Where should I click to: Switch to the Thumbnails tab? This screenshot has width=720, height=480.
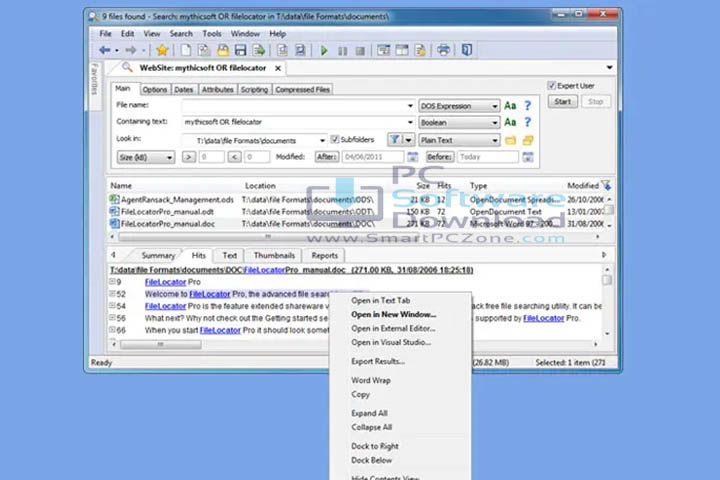pos(274,255)
